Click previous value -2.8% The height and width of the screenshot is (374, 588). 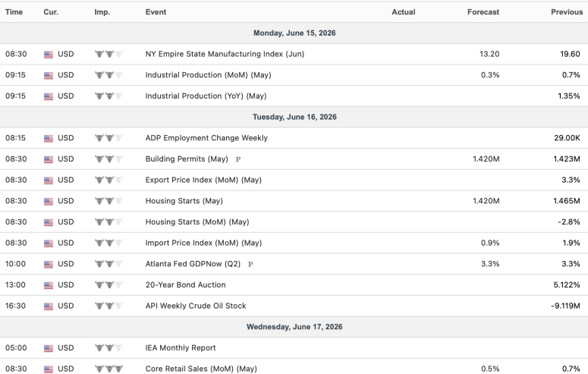click(x=569, y=222)
